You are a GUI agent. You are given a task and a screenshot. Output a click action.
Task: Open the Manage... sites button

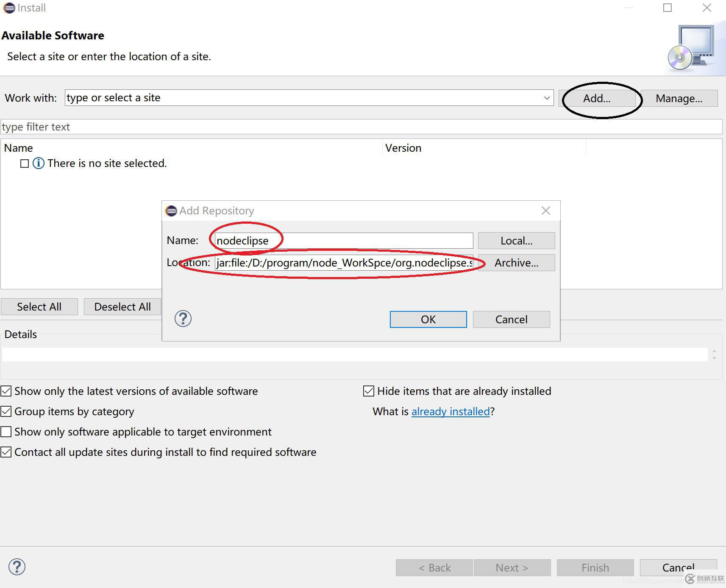(x=679, y=98)
